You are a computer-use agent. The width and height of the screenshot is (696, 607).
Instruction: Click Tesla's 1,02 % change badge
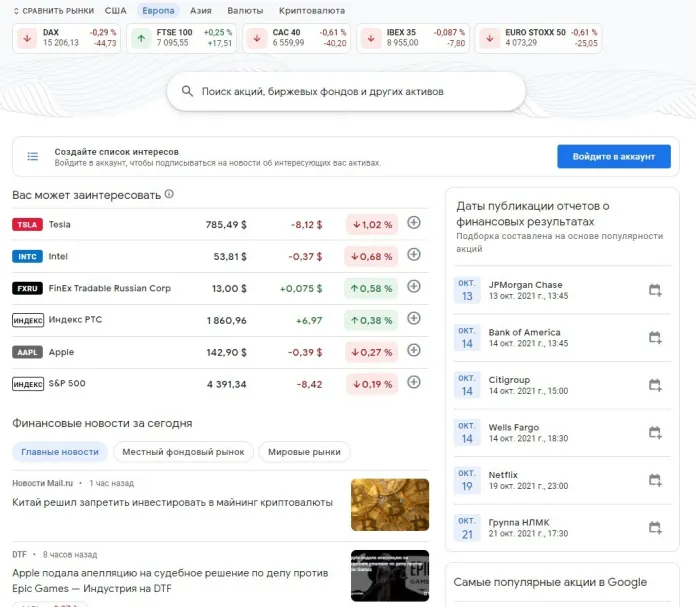click(372, 225)
